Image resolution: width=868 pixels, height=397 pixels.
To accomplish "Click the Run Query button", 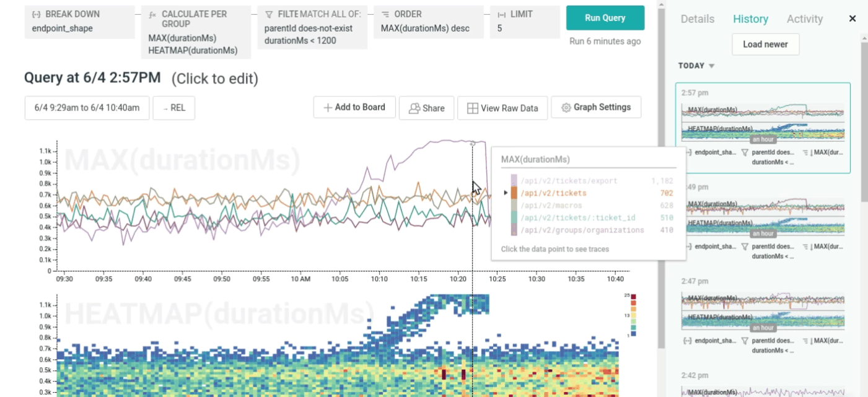I will pos(605,17).
